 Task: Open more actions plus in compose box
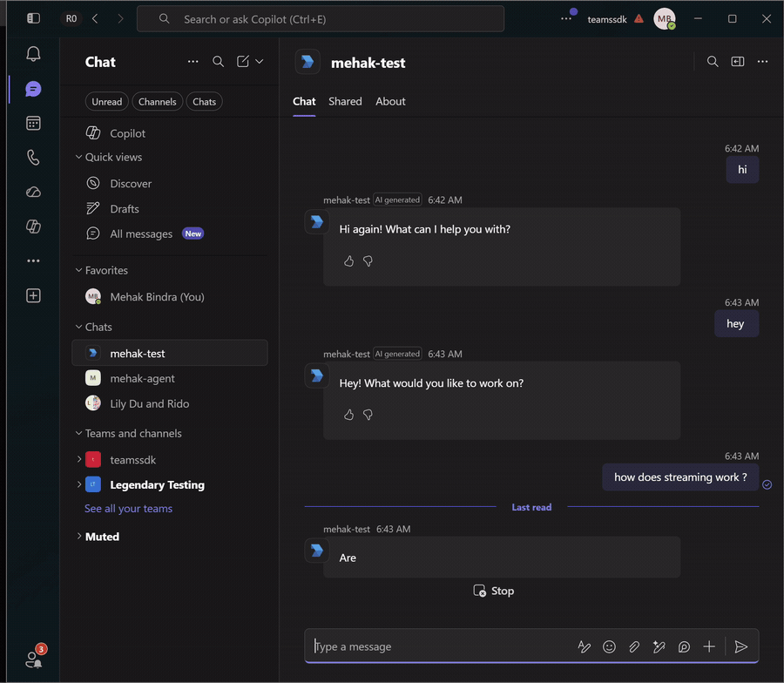click(x=709, y=646)
